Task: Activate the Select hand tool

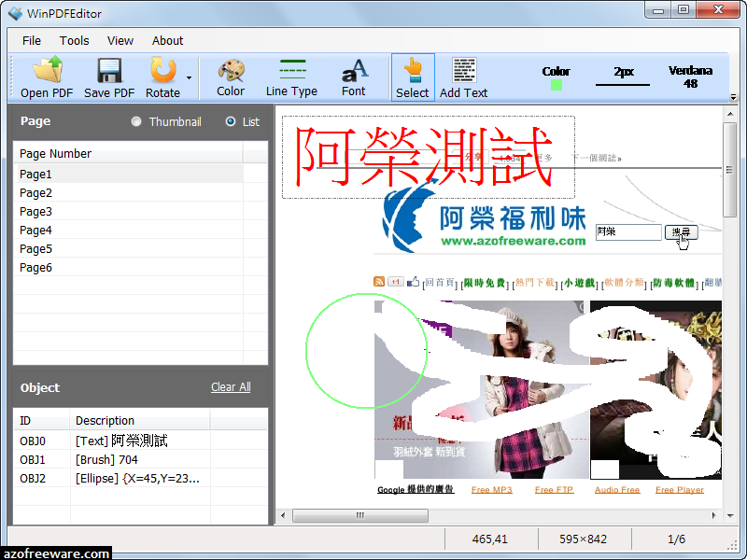Action: tap(413, 77)
